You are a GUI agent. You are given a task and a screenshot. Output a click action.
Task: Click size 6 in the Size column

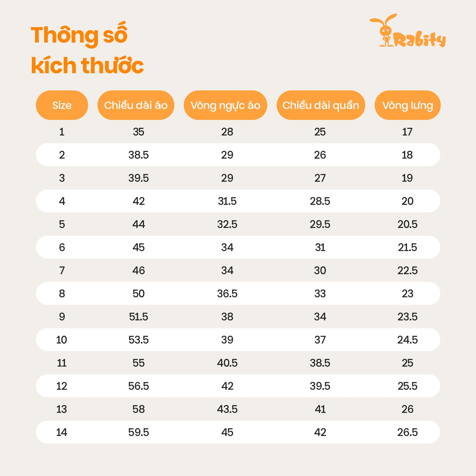pos(62,247)
